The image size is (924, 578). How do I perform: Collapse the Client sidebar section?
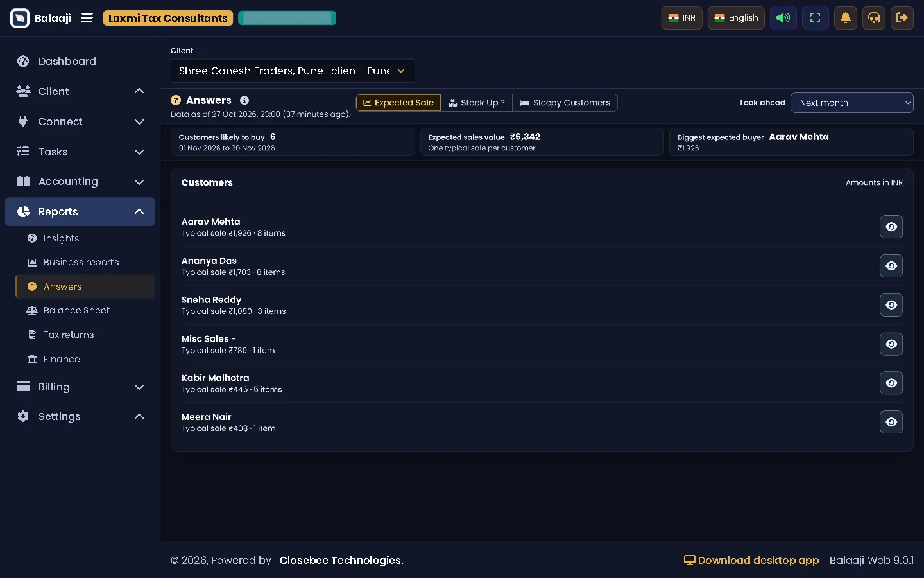80,91
